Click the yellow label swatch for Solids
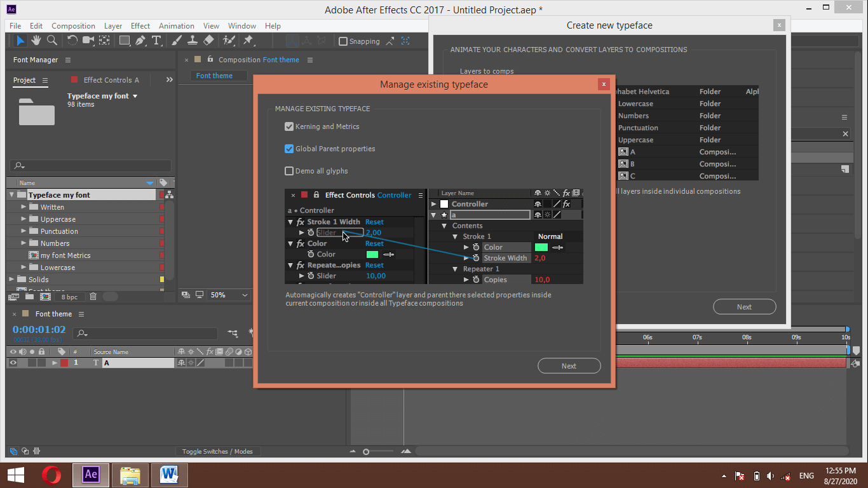868x488 pixels. pos(162,280)
